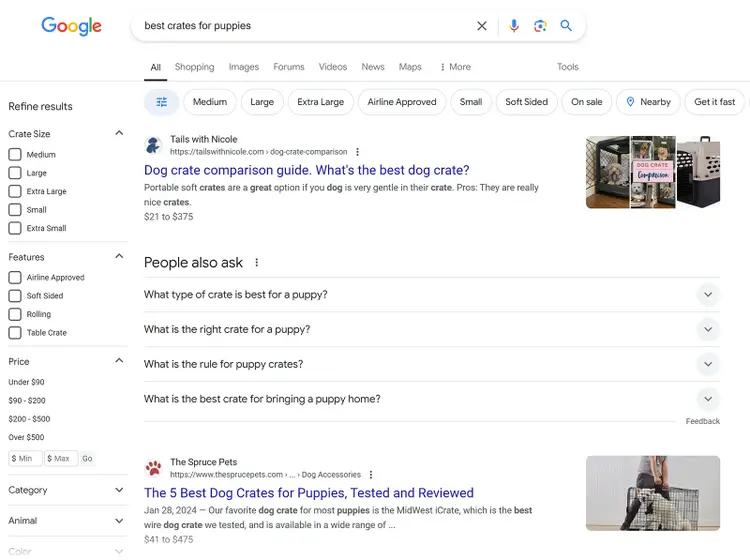This screenshot has height=560, width=750.
Task: Click the Tails with Nicole site favicon
Action: (154, 145)
